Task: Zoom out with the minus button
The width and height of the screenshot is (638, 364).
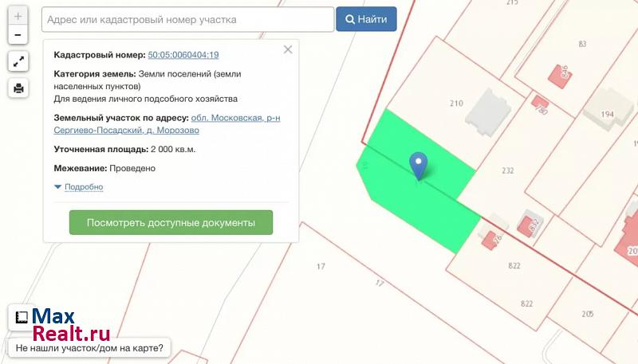Action: coord(18,35)
